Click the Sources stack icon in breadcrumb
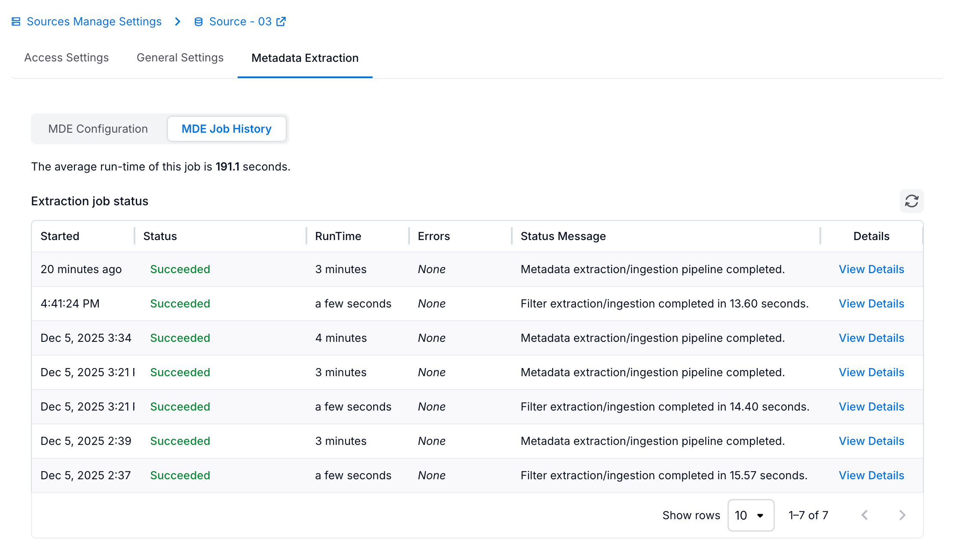 pyautogui.click(x=16, y=21)
